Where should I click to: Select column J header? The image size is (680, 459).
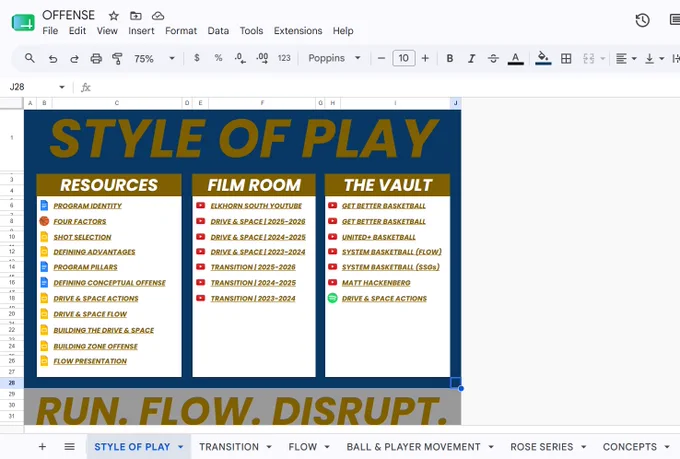(455, 103)
